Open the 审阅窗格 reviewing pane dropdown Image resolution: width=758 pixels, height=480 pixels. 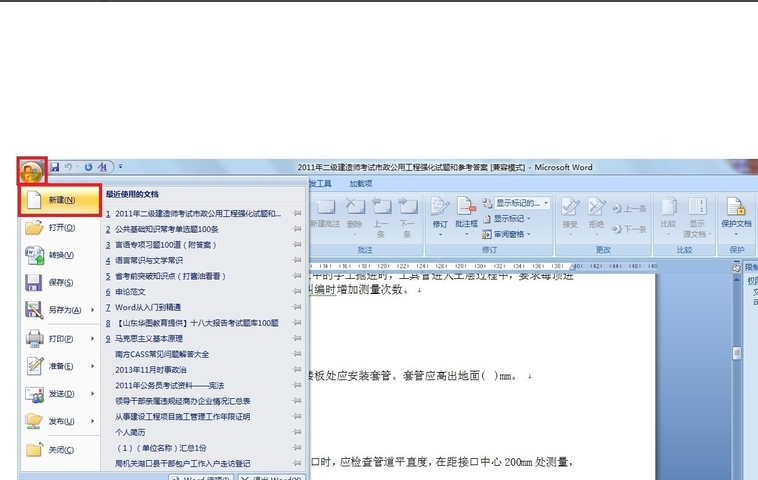(507, 234)
